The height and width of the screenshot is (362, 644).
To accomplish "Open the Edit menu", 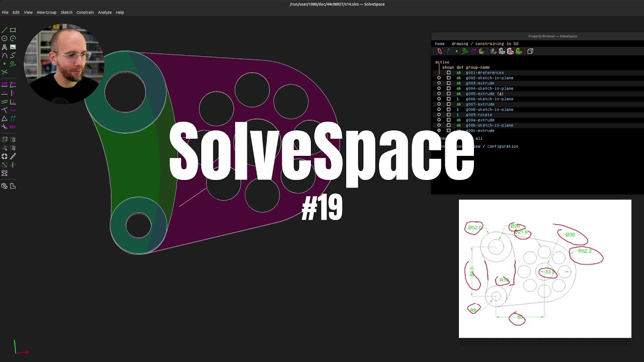I will pyautogui.click(x=16, y=12).
